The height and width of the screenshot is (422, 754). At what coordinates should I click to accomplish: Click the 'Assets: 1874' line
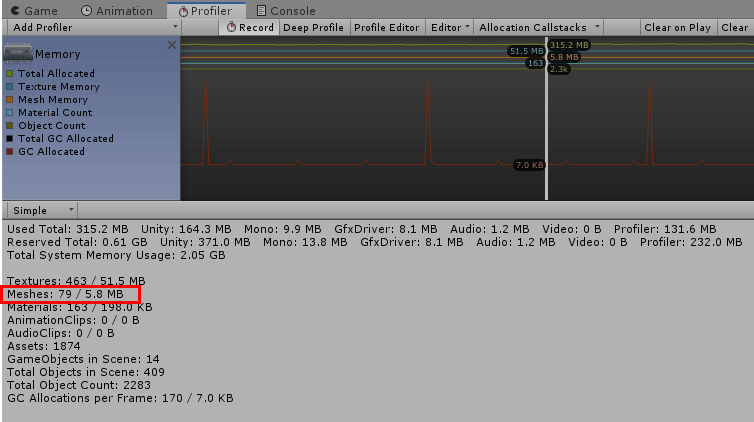pyautogui.click(x=44, y=346)
